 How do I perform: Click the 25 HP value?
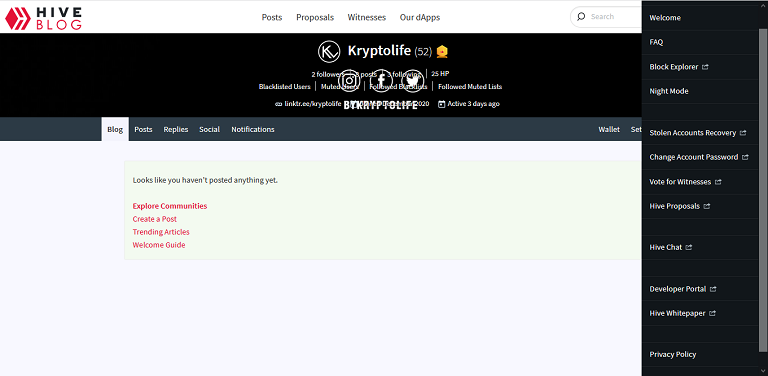(440, 74)
